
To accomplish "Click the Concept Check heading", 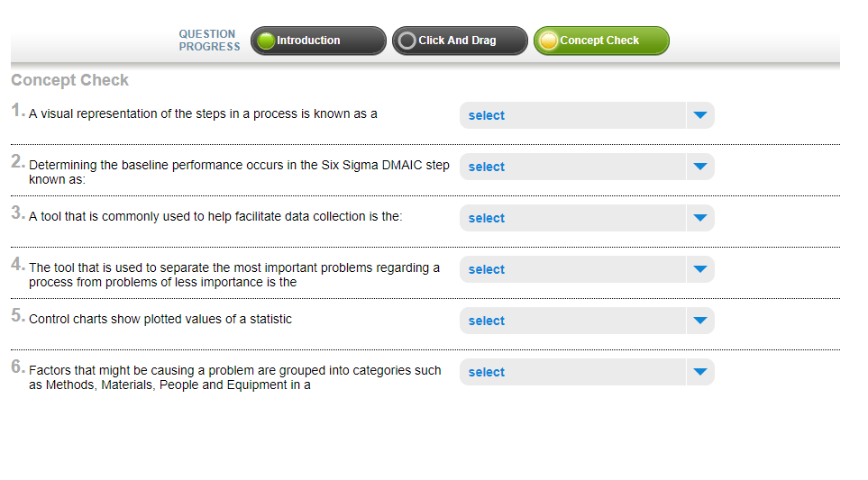I will [x=69, y=80].
